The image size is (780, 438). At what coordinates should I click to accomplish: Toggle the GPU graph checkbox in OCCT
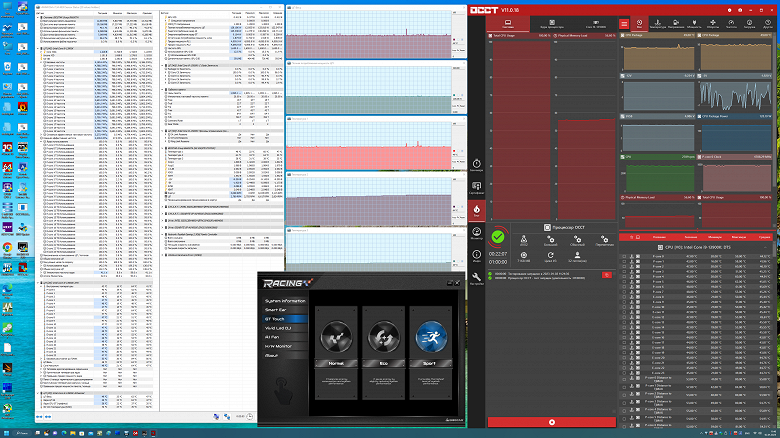pyautogui.click(x=623, y=157)
